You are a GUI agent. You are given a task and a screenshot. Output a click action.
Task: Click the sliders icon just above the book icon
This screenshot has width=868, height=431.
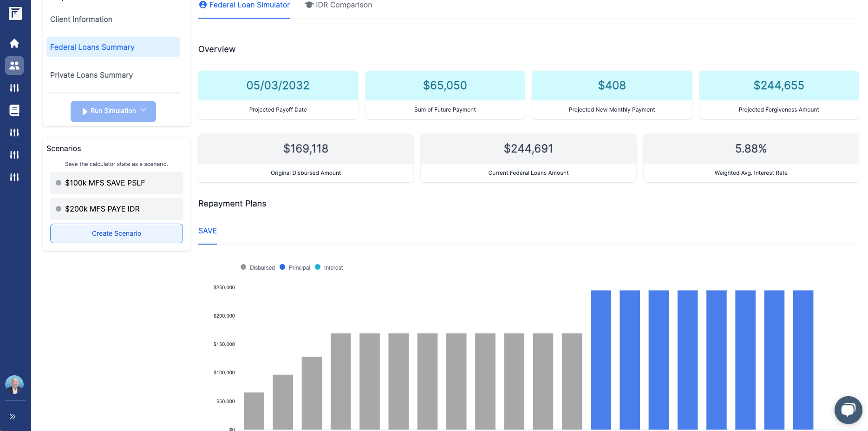pos(14,88)
